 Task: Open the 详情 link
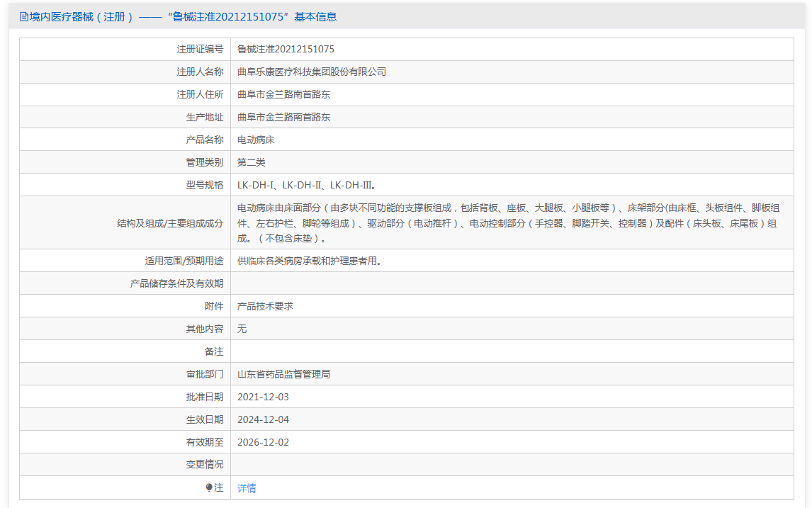pos(247,487)
